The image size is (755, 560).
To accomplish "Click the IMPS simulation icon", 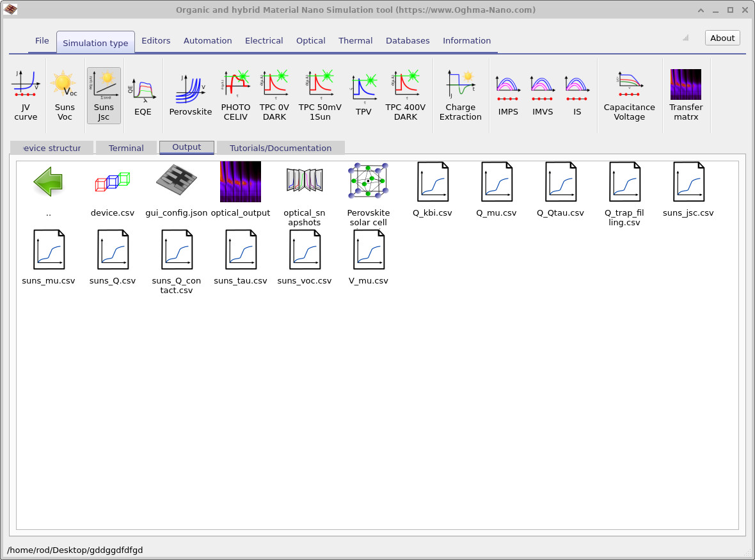I will [x=508, y=95].
